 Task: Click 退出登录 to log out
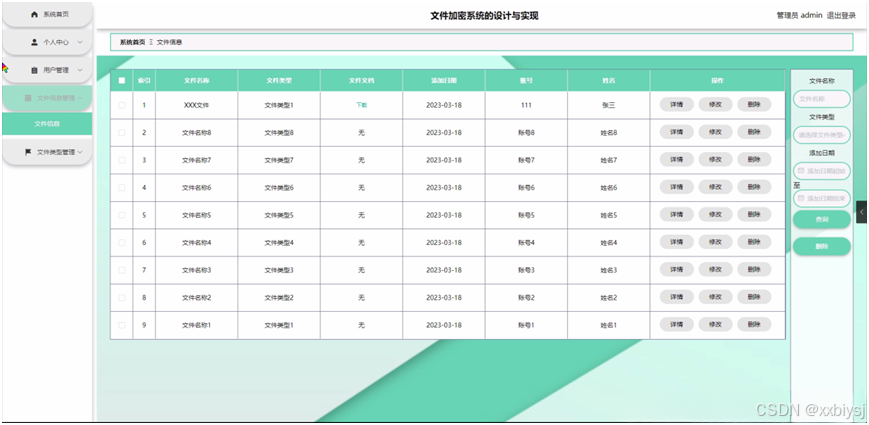tap(841, 16)
